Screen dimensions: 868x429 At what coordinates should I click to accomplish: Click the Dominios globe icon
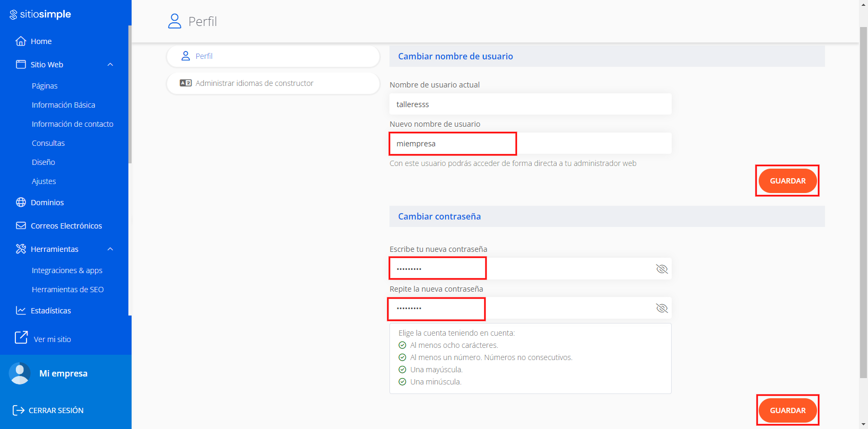click(x=21, y=203)
